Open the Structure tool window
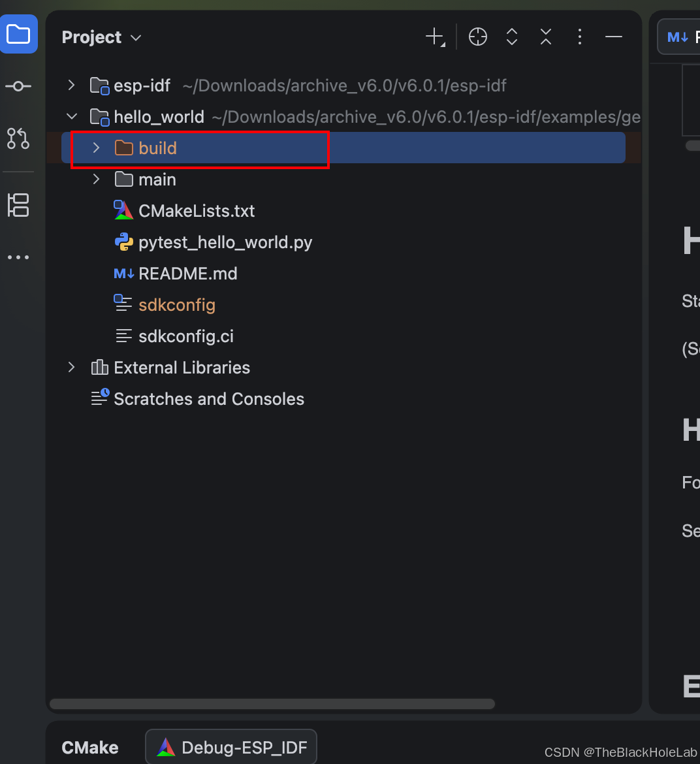The image size is (700, 764). pos(18,205)
